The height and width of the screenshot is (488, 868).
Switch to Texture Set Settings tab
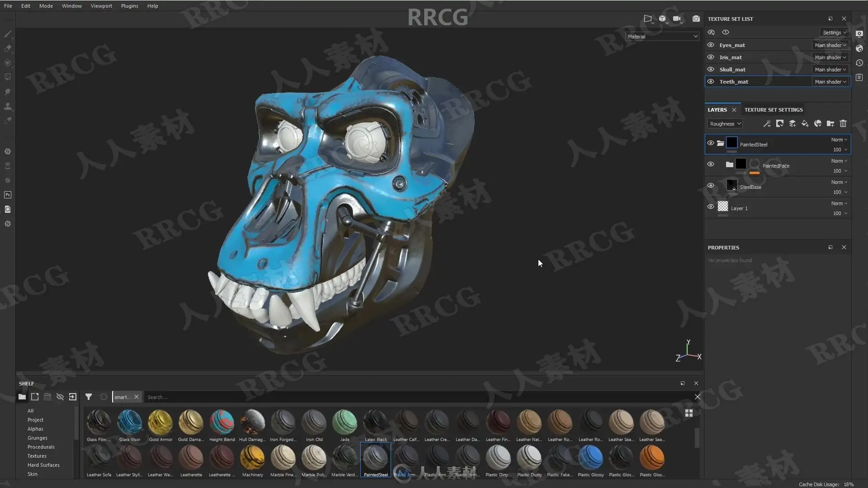click(774, 110)
